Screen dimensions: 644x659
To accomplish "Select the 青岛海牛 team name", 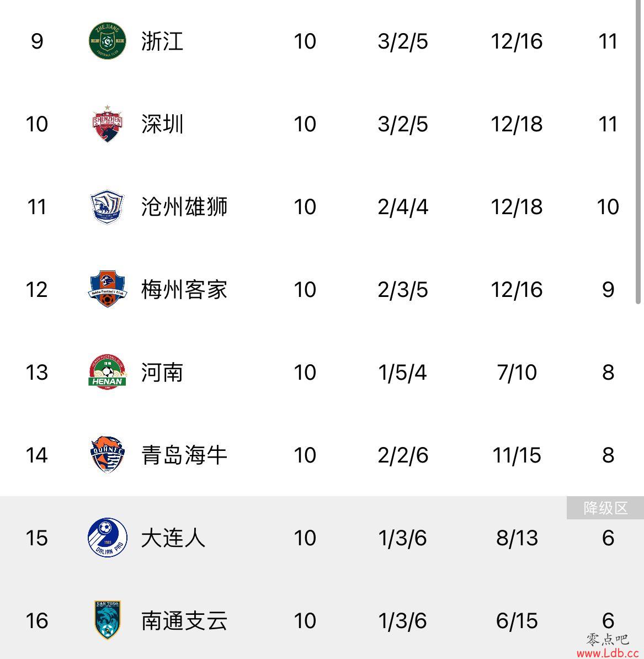I will 184,455.
